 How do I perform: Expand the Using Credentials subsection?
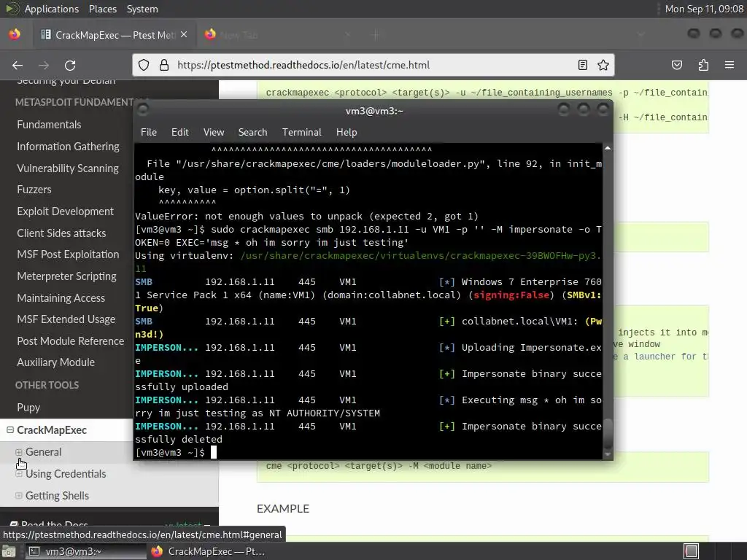pos(18,474)
